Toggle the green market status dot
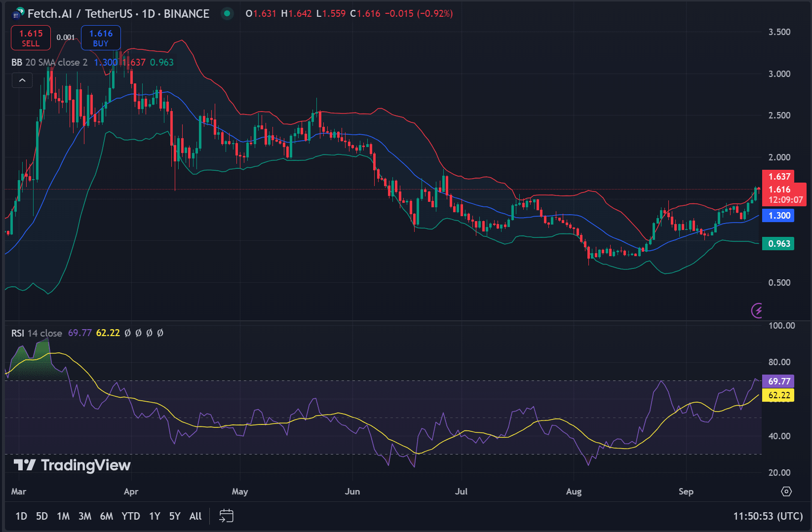The height and width of the screenshot is (532, 812). [227, 14]
